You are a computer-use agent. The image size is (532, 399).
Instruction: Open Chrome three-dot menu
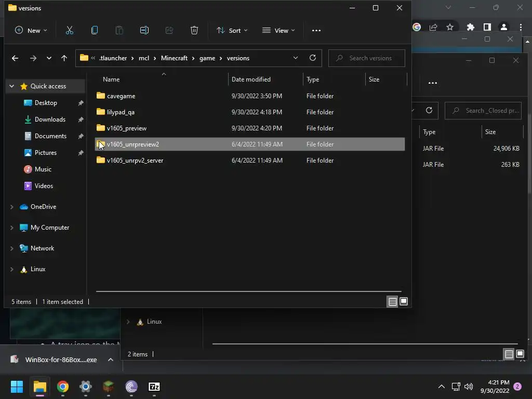click(521, 27)
